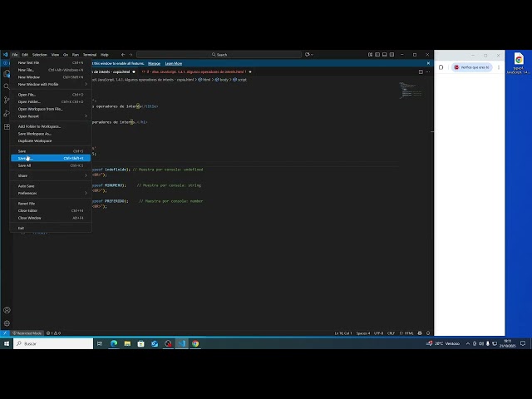
Task: Click the errors and warnings count in status bar
Action: click(53, 333)
